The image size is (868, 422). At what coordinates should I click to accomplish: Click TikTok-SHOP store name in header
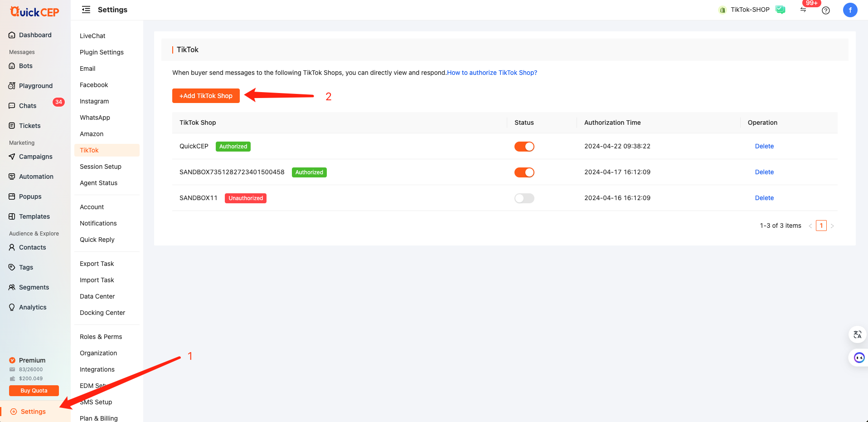750,10
